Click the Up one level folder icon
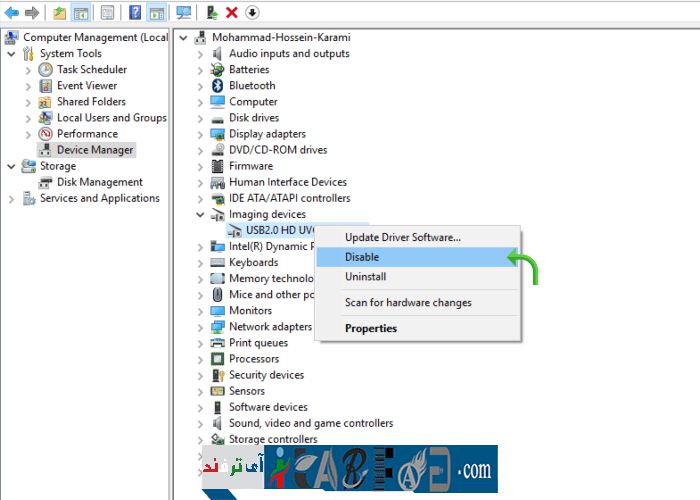700x500 pixels. coord(60,13)
